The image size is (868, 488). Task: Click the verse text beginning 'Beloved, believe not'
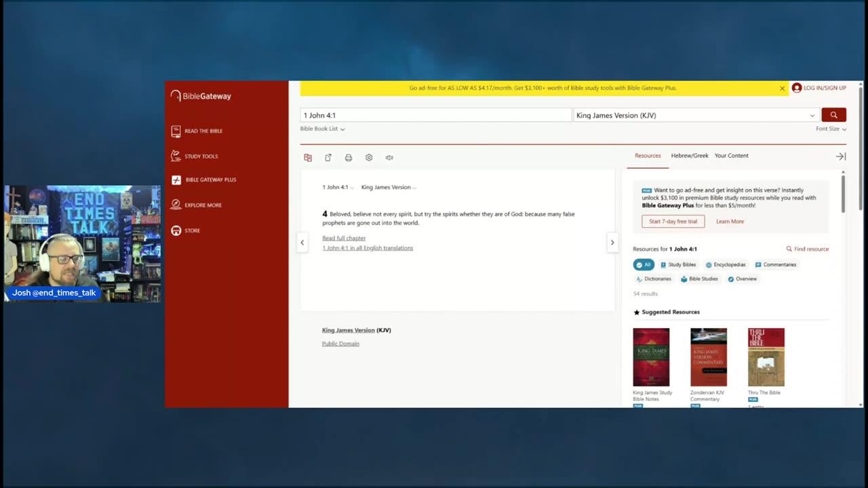[x=448, y=218]
